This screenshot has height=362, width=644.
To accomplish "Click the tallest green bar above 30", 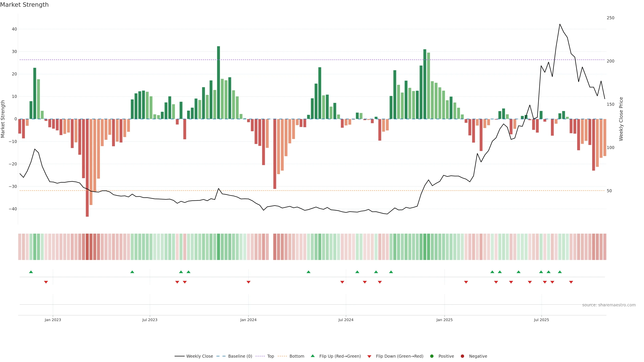I will (x=219, y=82).
